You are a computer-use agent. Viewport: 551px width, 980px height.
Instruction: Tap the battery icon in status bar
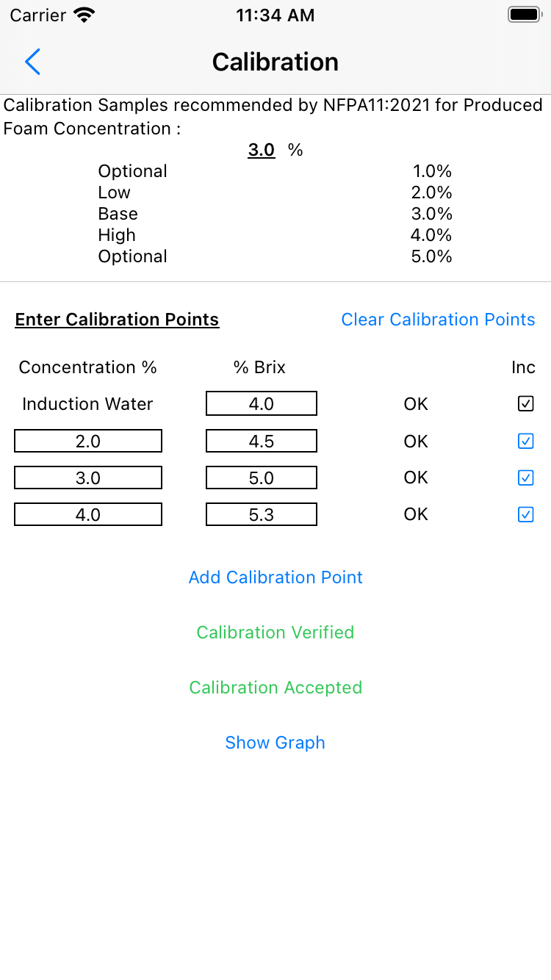pos(525,15)
